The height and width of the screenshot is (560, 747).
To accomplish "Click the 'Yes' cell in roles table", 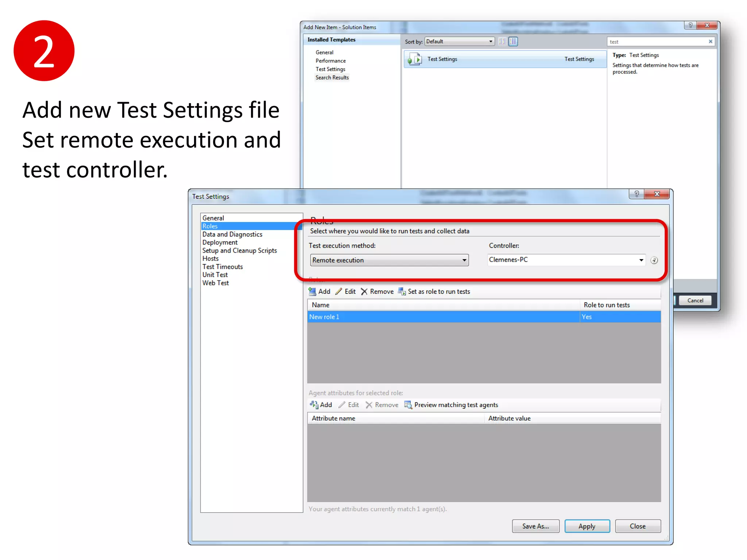I will 620,317.
